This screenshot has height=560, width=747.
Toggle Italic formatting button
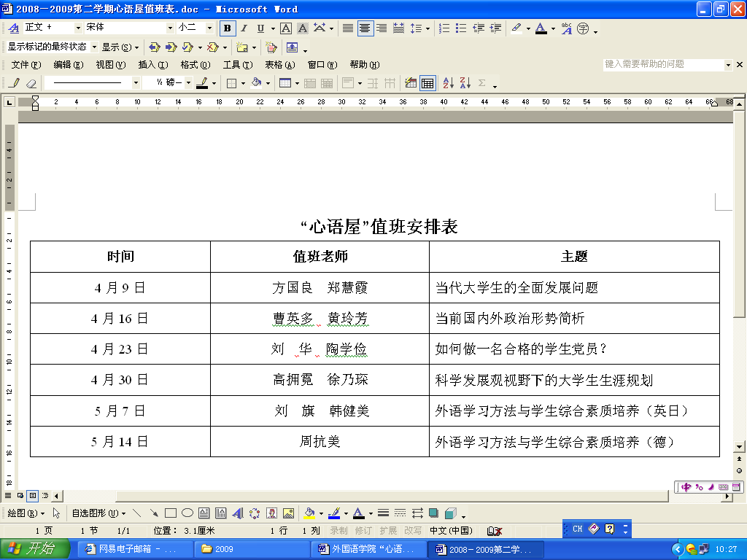point(244,28)
